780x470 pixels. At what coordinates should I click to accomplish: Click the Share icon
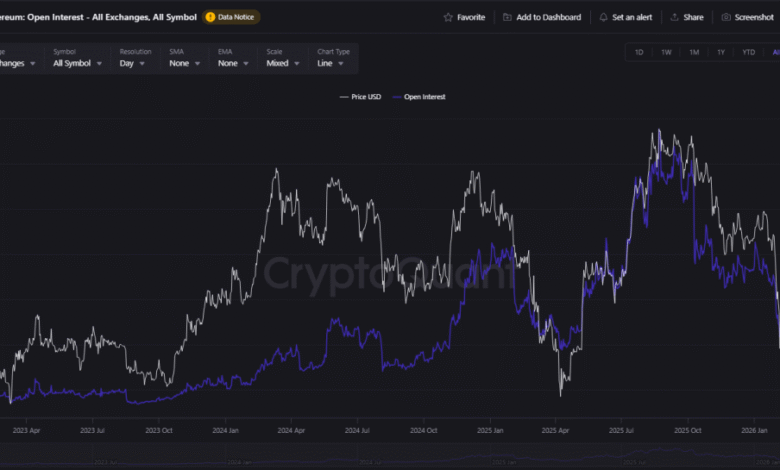pyautogui.click(x=675, y=17)
